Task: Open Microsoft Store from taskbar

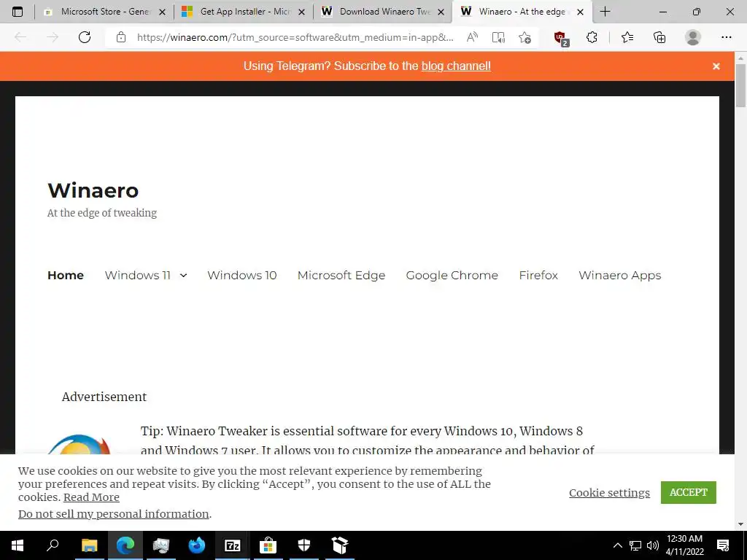Action: pyautogui.click(x=268, y=545)
